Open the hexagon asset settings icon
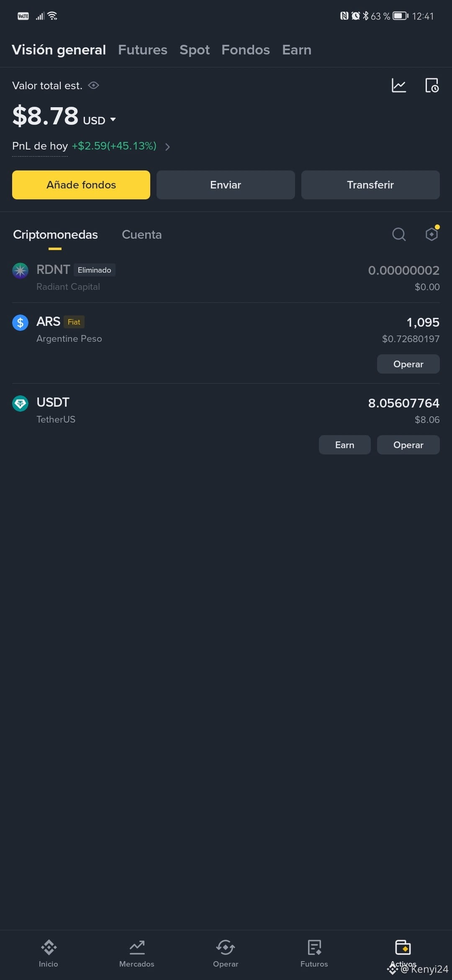The width and height of the screenshot is (452, 980). pyautogui.click(x=431, y=234)
